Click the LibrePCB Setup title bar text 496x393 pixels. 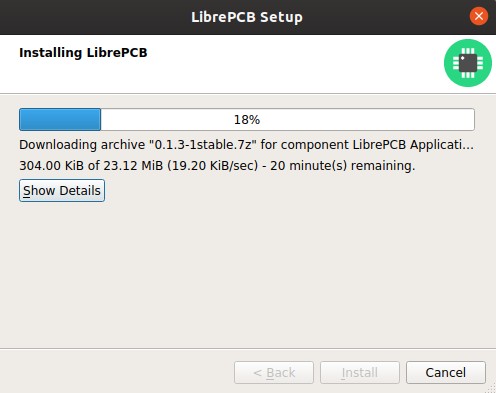click(x=247, y=17)
